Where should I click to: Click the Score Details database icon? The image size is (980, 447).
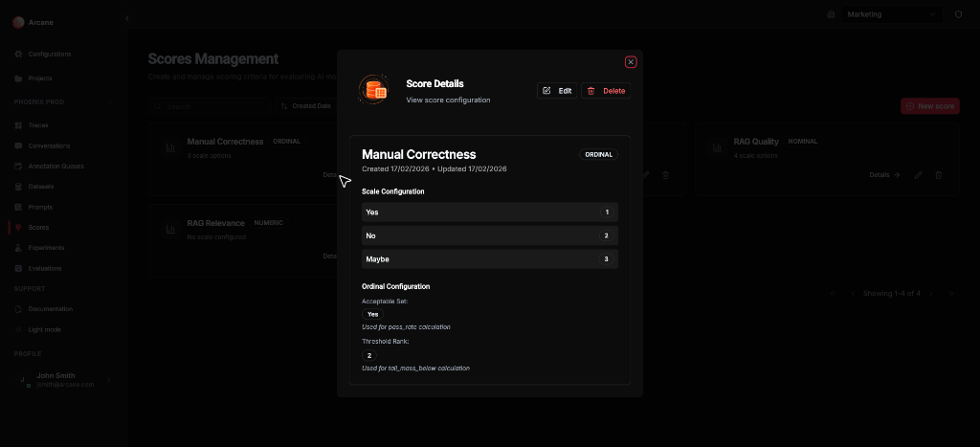tap(373, 91)
